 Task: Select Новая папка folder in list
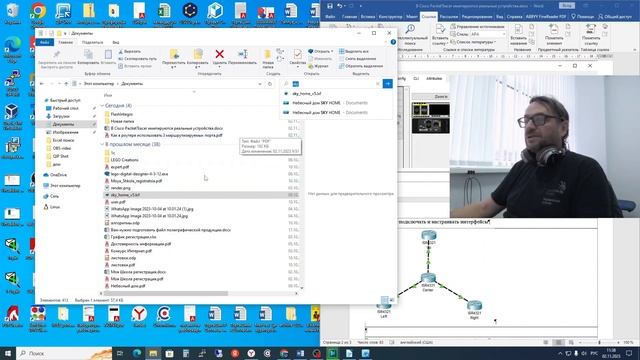pyautogui.click(x=122, y=121)
